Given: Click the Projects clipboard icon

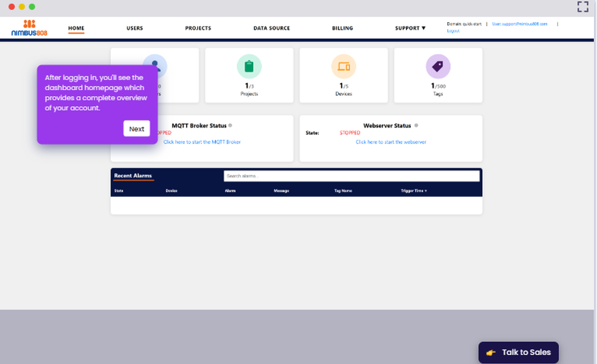Looking at the screenshot, I should tap(249, 66).
